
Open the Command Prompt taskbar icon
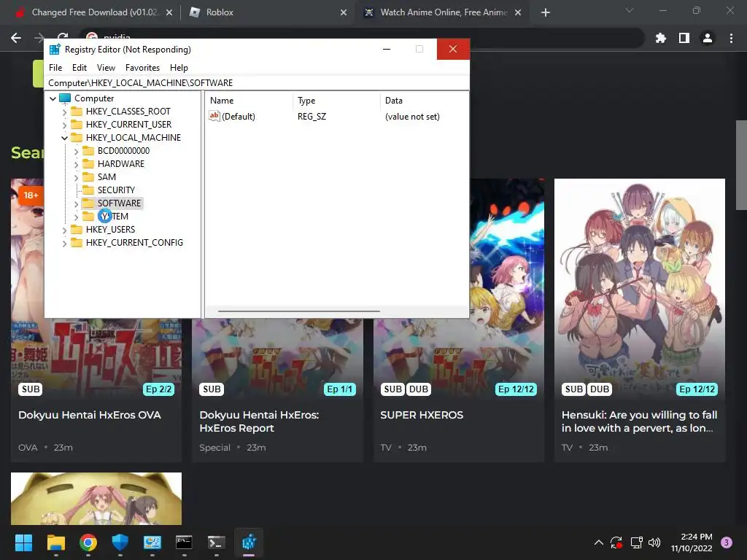(x=184, y=542)
